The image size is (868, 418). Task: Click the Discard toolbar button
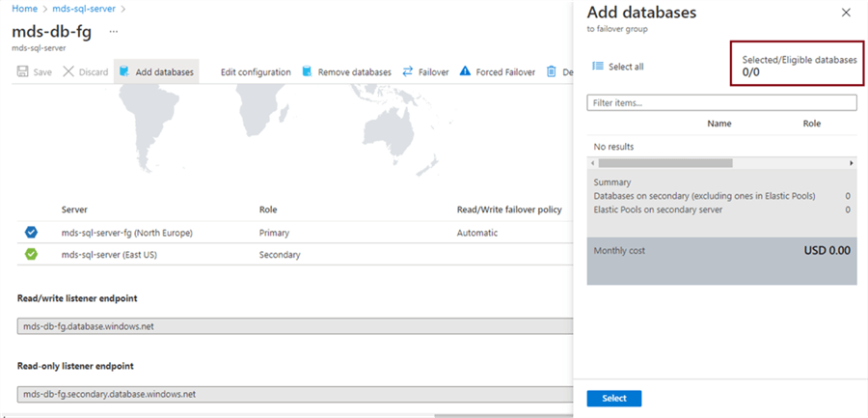click(85, 72)
